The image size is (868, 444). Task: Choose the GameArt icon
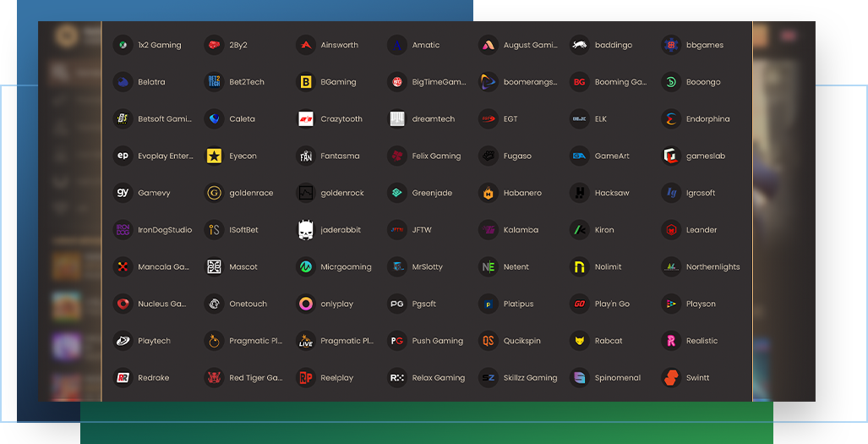coord(580,156)
